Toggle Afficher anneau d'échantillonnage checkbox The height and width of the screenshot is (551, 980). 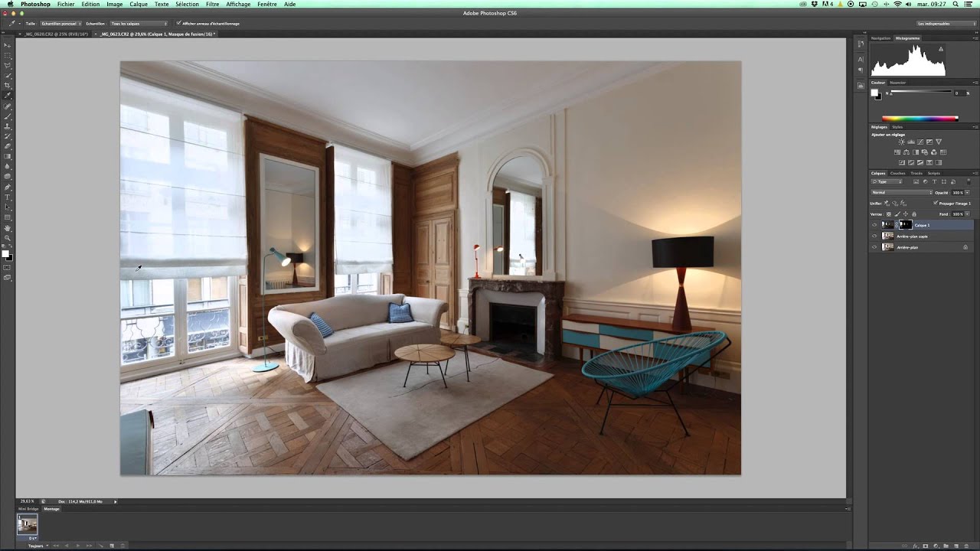click(178, 23)
